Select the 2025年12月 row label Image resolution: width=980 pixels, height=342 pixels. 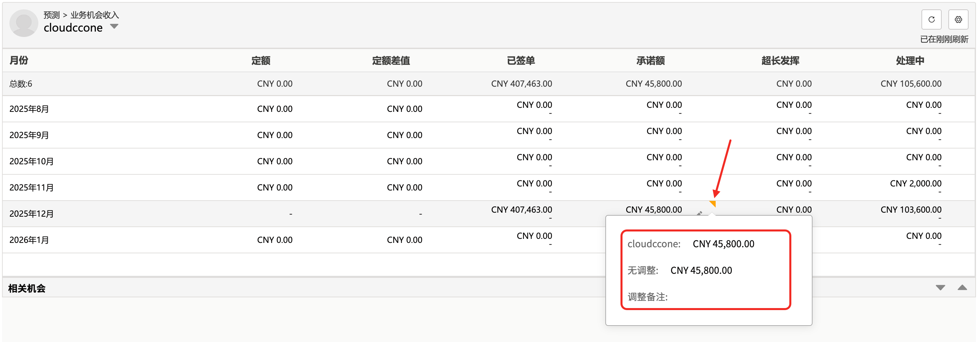31,214
